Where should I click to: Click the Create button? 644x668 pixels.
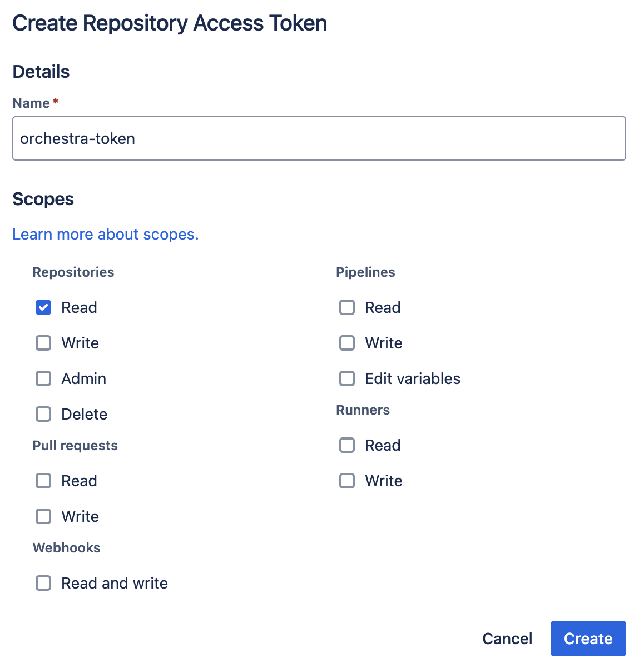point(588,638)
